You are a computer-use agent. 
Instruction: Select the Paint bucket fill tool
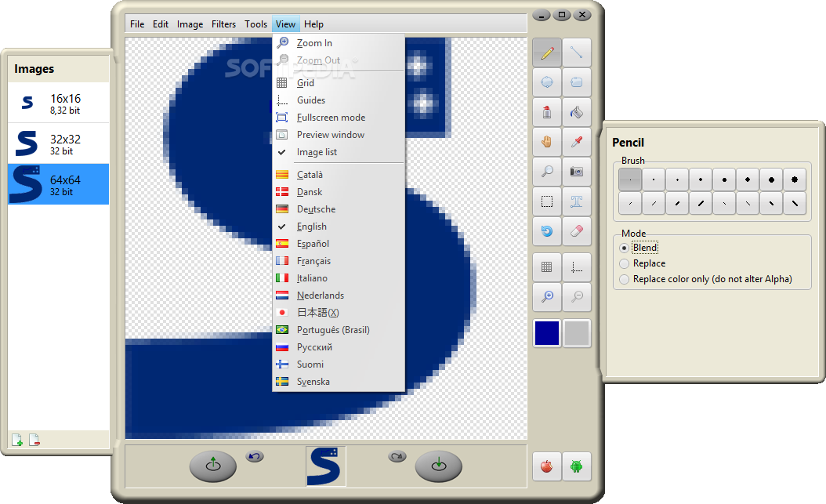(576, 112)
